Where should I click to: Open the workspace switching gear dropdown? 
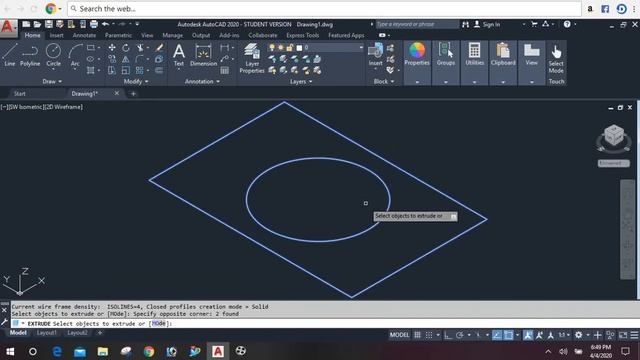[x=588, y=335]
